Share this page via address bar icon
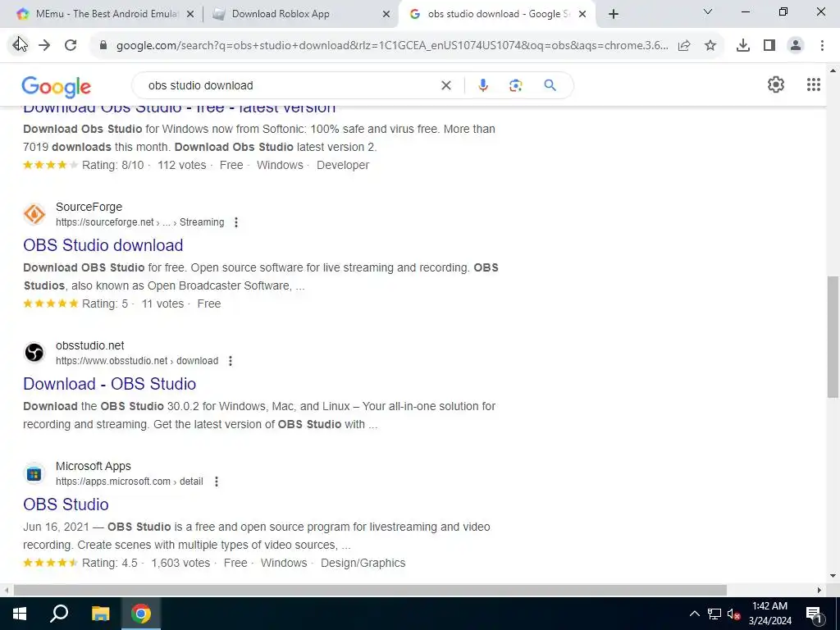This screenshot has width=840, height=630. click(684, 46)
